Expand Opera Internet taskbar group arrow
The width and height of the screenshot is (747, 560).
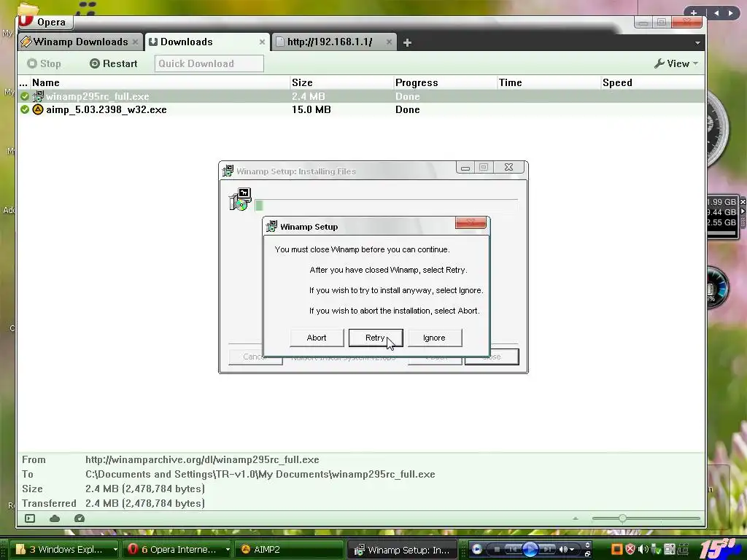pos(228,550)
